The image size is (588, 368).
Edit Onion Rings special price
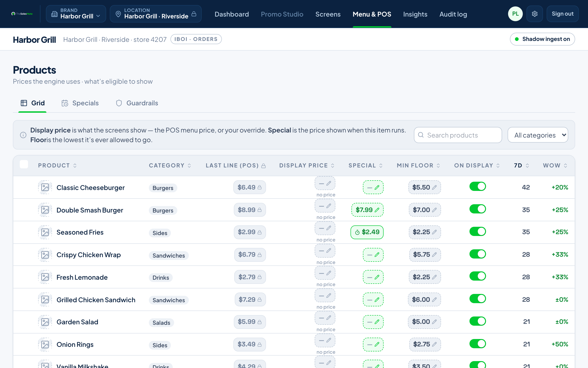pos(373,344)
